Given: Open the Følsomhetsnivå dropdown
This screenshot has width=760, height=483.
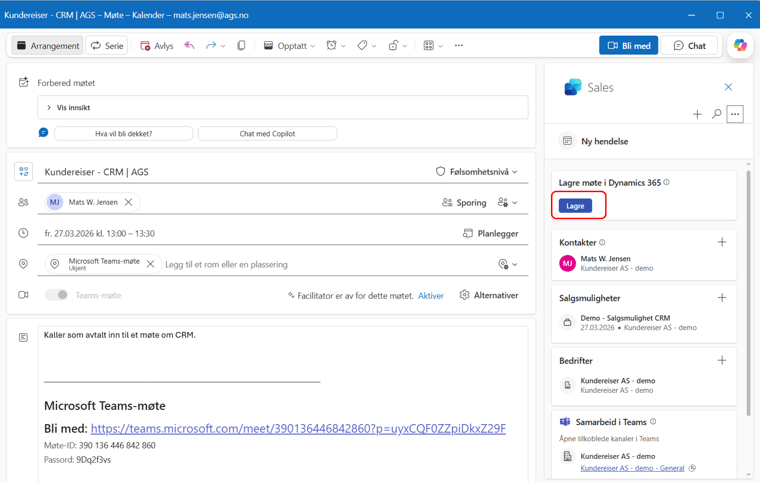Looking at the screenshot, I should click(x=477, y=172).
